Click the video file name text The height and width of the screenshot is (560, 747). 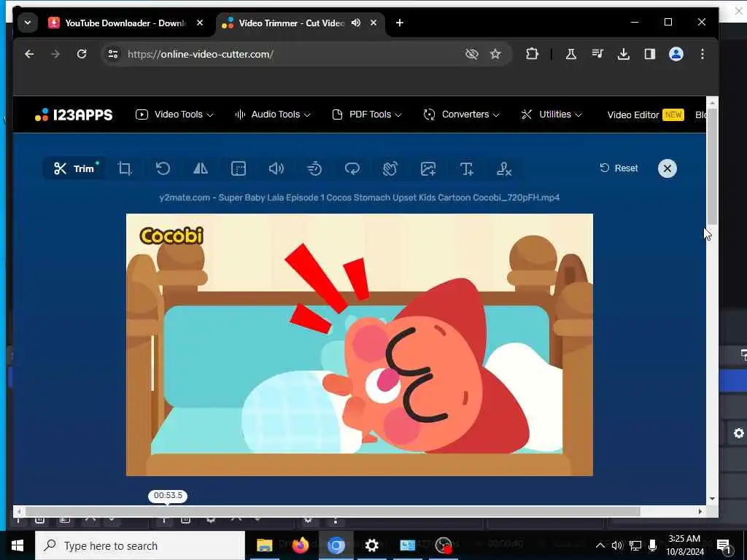click(359, 198)
